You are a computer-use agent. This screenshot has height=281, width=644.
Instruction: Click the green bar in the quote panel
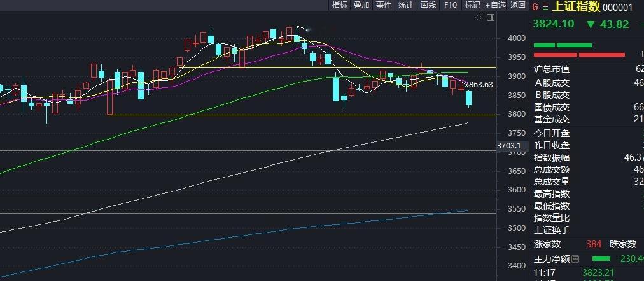click(x=563, y=45)
